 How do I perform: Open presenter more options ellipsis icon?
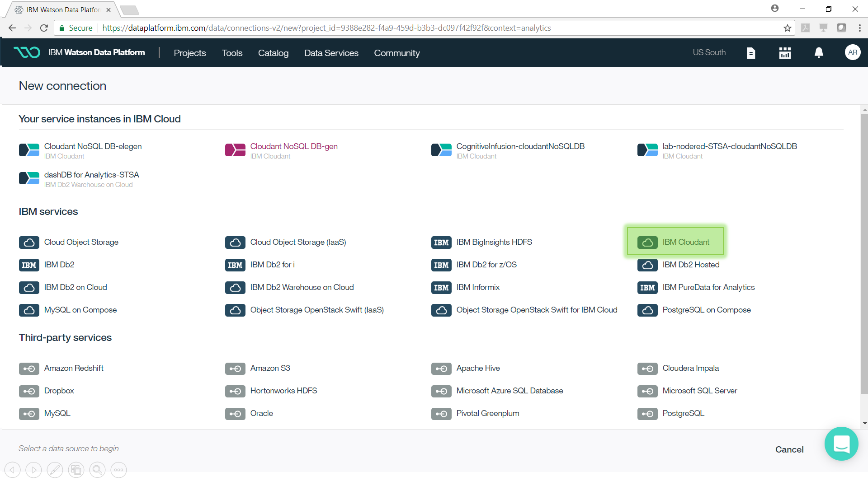(118, 470)
